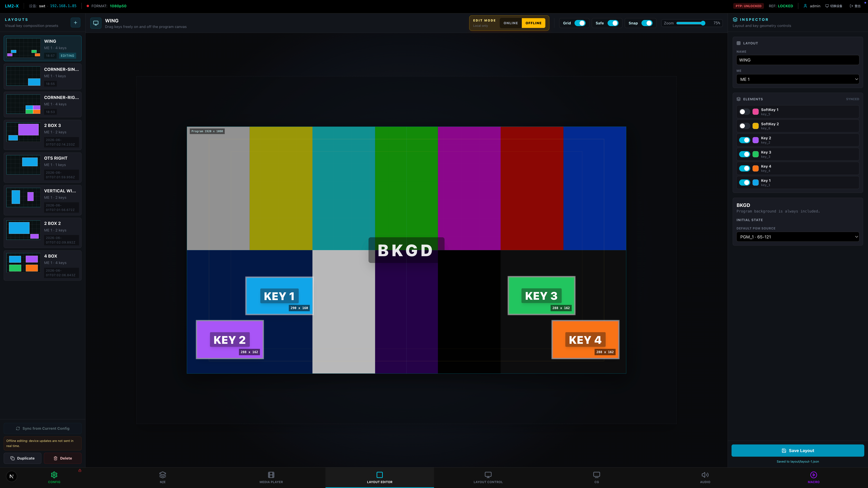
Task: Open the CONFIG tab
Action: (x=54, y=477)
